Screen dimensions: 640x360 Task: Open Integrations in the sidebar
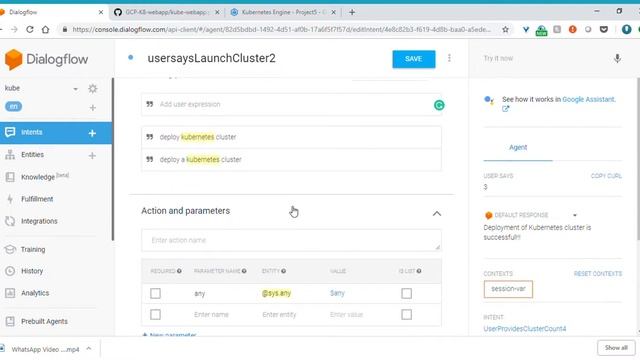coord(39,221)
